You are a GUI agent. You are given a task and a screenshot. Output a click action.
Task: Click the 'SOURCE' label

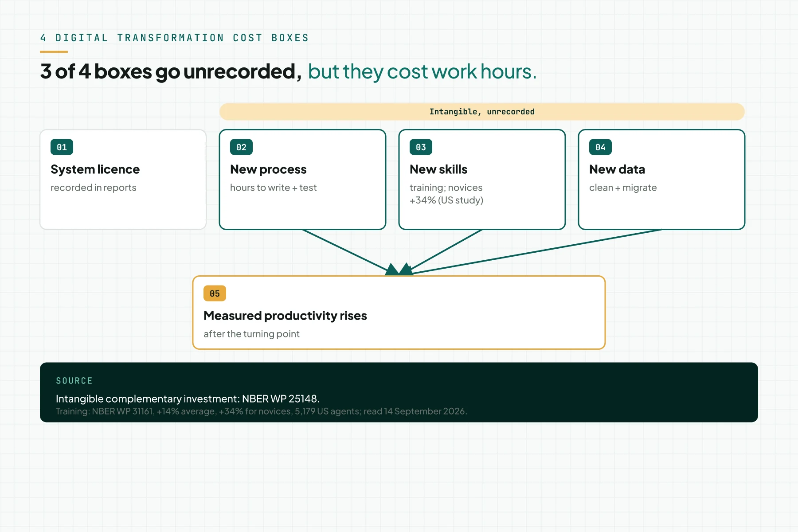tap(74, 381)
